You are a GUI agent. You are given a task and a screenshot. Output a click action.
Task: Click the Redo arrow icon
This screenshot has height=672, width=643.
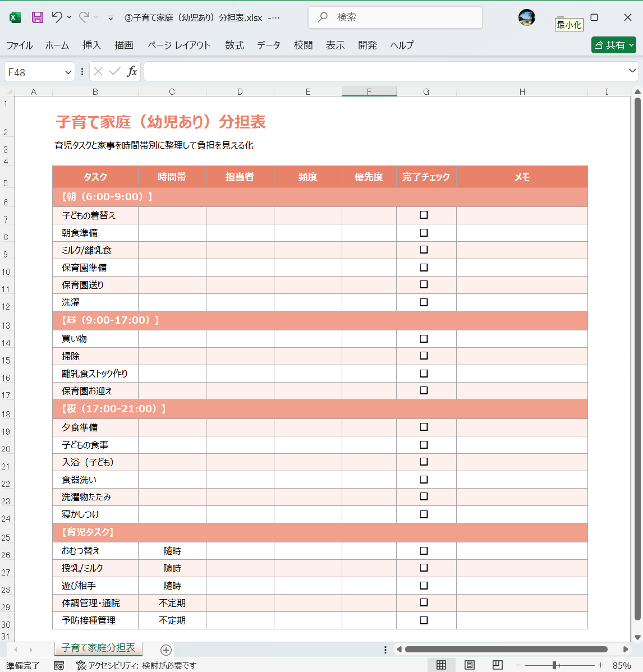pyautogui.click(x=84, y=17)
